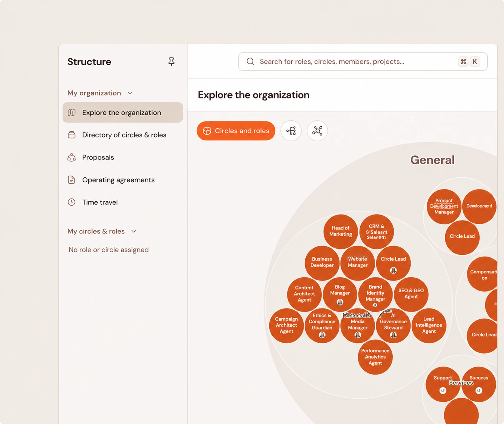Click the pin icon beside Structure
Screen dimensions: 504x424
click(171, 61)
